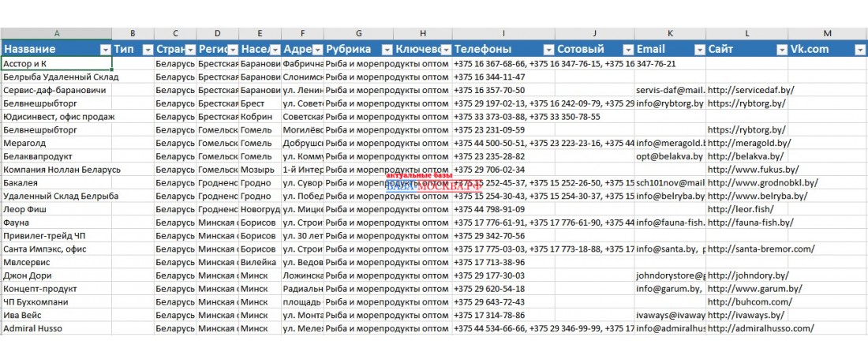Open the Название column filter dropdown
Viewport: 868px width, 363px height.
tap(105, 49)
